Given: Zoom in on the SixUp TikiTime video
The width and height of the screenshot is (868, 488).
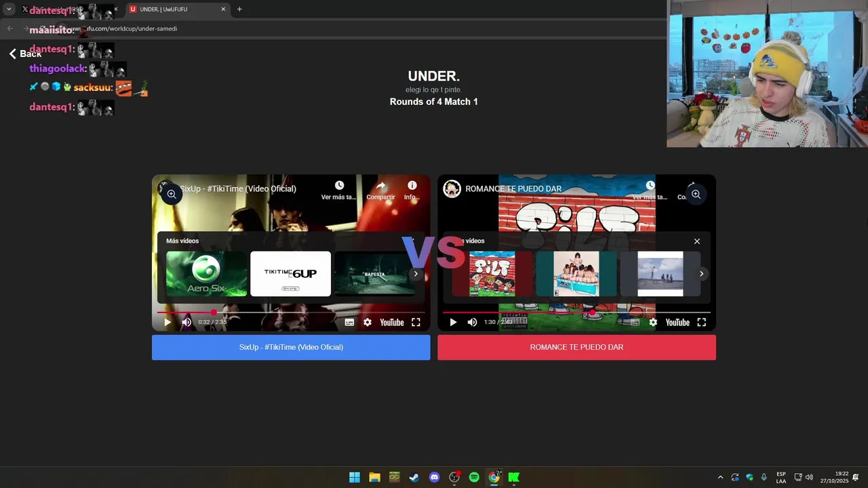Looking at the screenshot, I should (x=172, y=195).
